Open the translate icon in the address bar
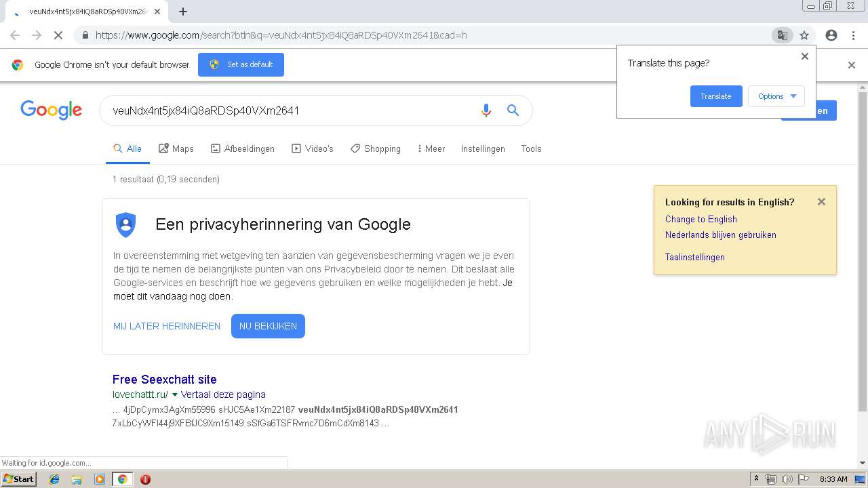This screenshot has width=868, height=488. coord(783,35)
